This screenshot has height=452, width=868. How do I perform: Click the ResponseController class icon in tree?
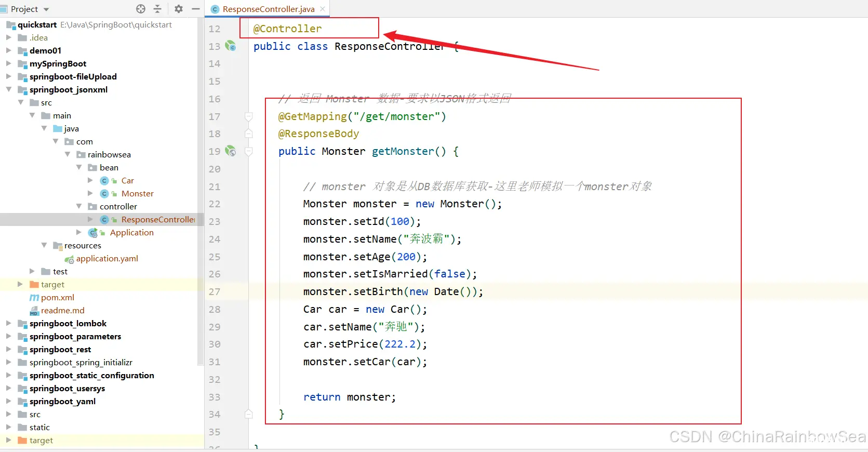[x=104, y=219]
